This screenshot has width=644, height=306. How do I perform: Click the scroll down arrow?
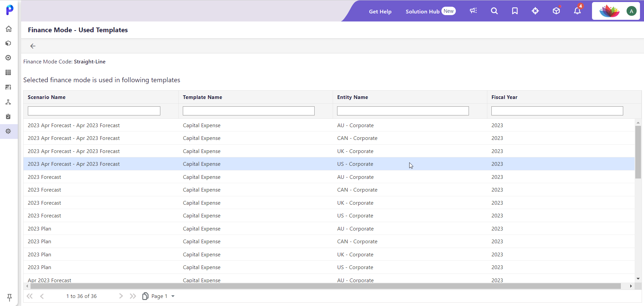(638, 278)
